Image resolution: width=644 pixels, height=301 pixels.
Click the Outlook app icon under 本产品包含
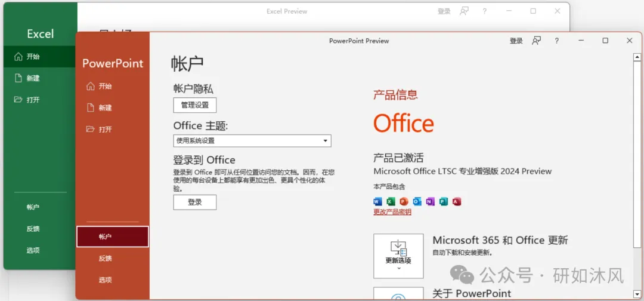417,201
